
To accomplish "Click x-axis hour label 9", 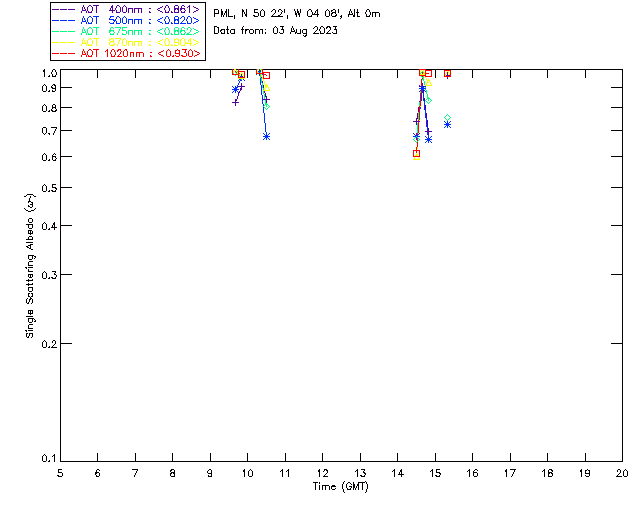I will point(210,473).
